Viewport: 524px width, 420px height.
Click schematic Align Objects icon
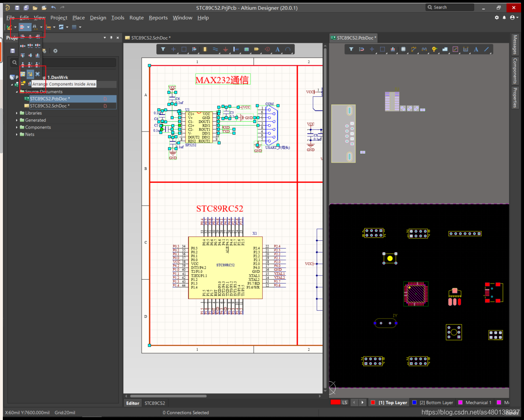point(194,49)
